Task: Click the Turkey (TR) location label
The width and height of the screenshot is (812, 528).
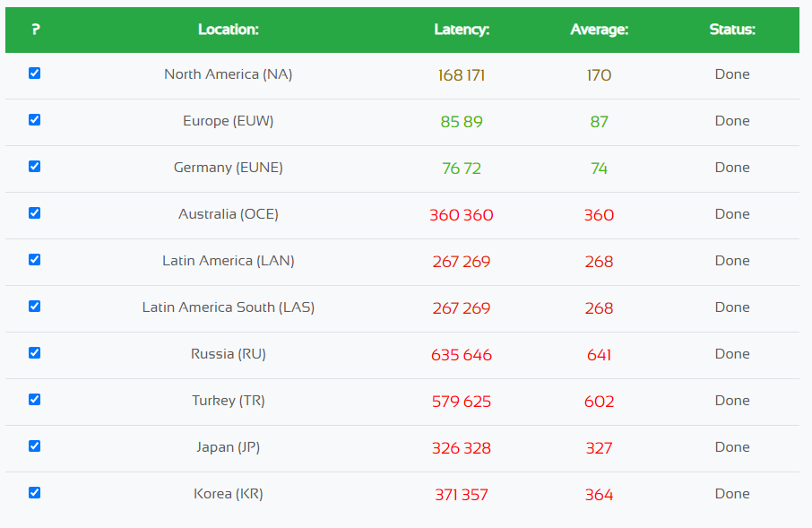Action: point(228,401)
